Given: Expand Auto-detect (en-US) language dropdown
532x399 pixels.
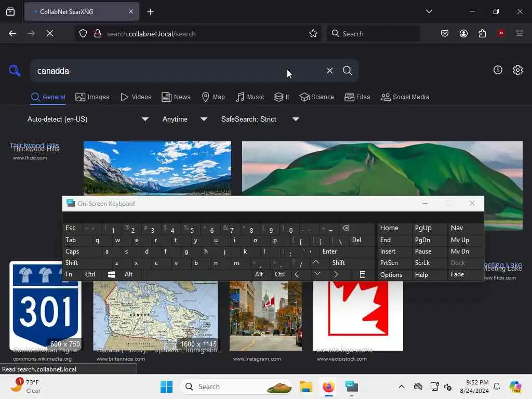Looking at the screenshot, I should tap(88, 119).
